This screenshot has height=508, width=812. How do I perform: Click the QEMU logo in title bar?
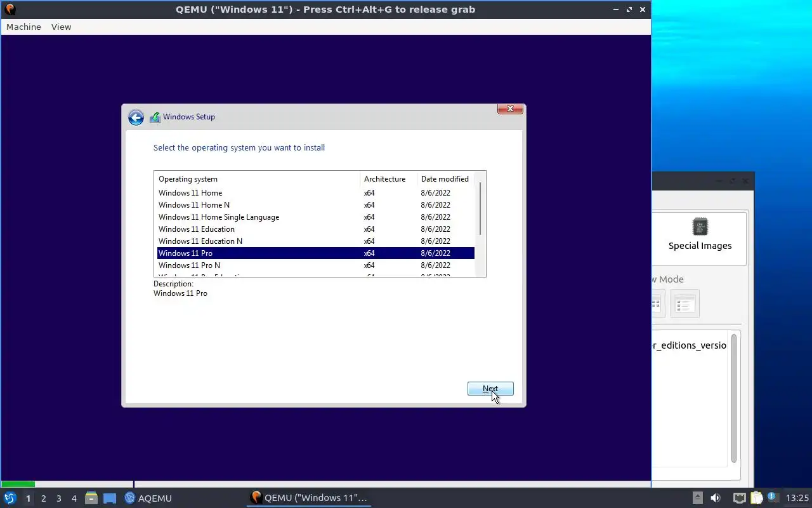[x=10, y=10]
